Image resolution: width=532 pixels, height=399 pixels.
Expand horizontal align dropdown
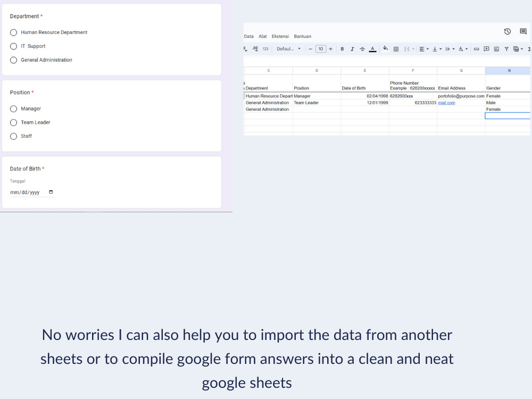pos(424,49)
